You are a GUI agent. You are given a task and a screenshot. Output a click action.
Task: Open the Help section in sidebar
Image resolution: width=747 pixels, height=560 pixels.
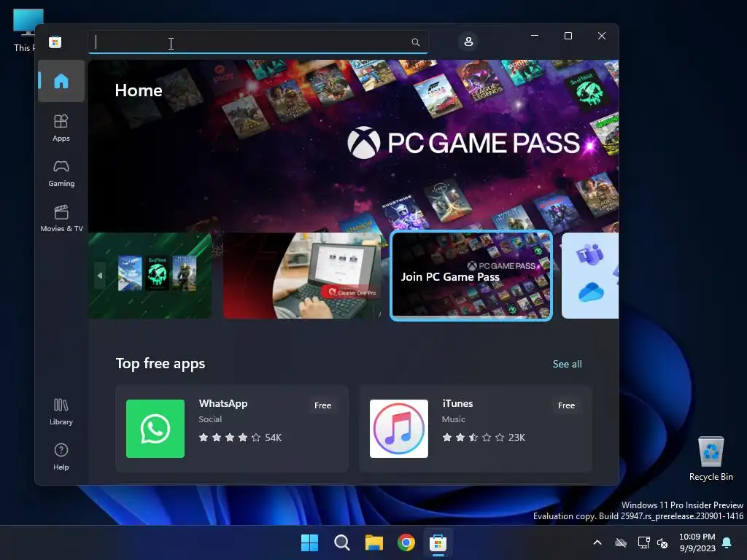61,456
